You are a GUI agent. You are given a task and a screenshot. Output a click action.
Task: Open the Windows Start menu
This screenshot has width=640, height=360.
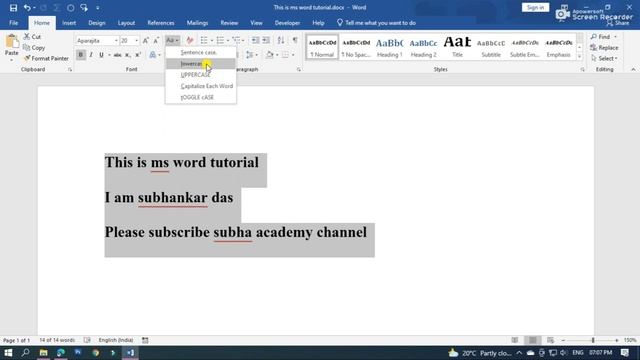pyautogui.click(x=8, y=353)
